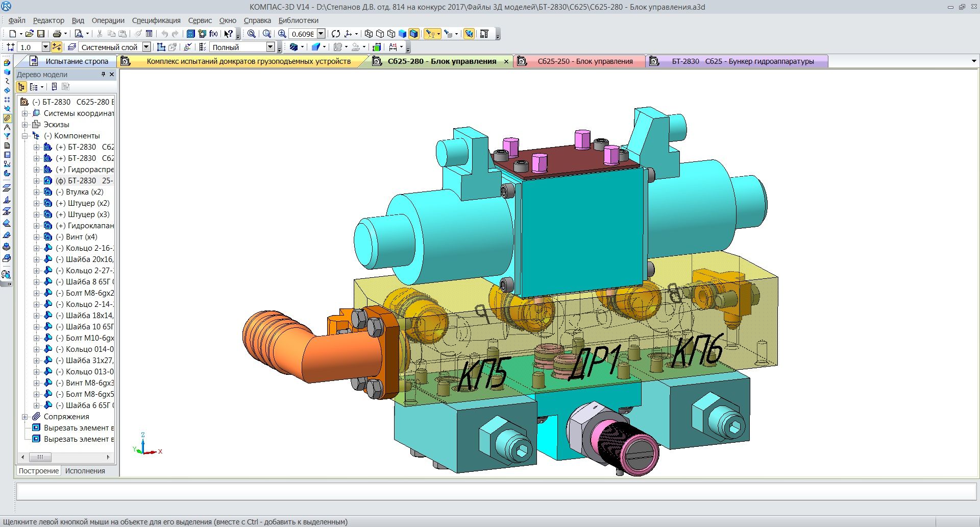
Task: Collapse the Компоненты tree branch
Action: 24,136
